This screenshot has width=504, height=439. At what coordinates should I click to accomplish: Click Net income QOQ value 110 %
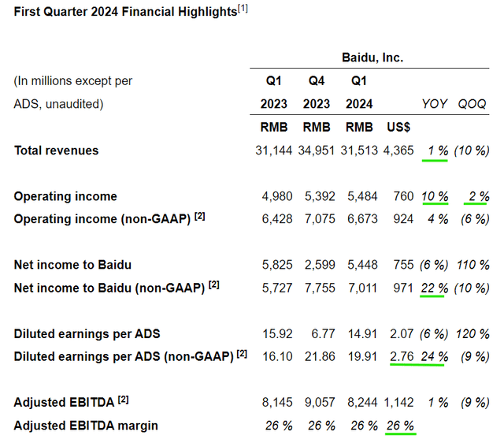(473, 265)
